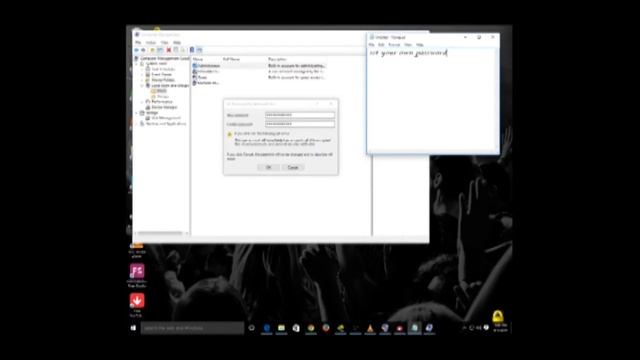640x360 pixels.
Task: Open Notepad Help menu
Action: (x=420, y=44)
